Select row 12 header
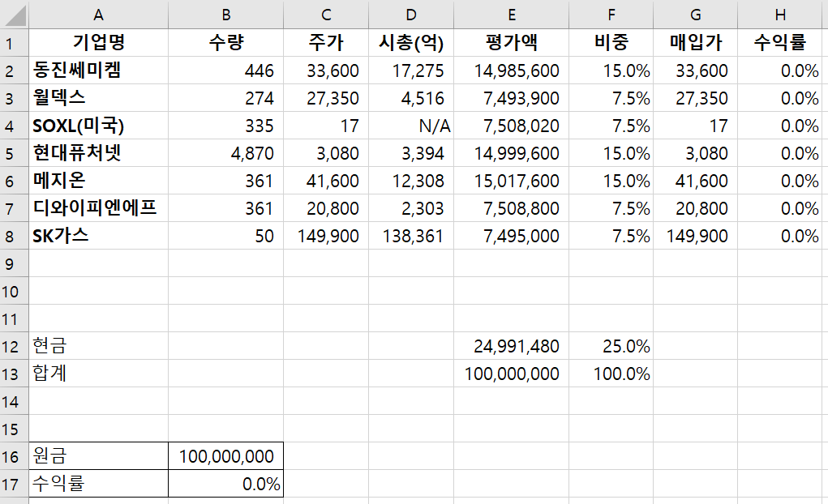Screen dimensions: 828x504 click(x=15, y=346)
